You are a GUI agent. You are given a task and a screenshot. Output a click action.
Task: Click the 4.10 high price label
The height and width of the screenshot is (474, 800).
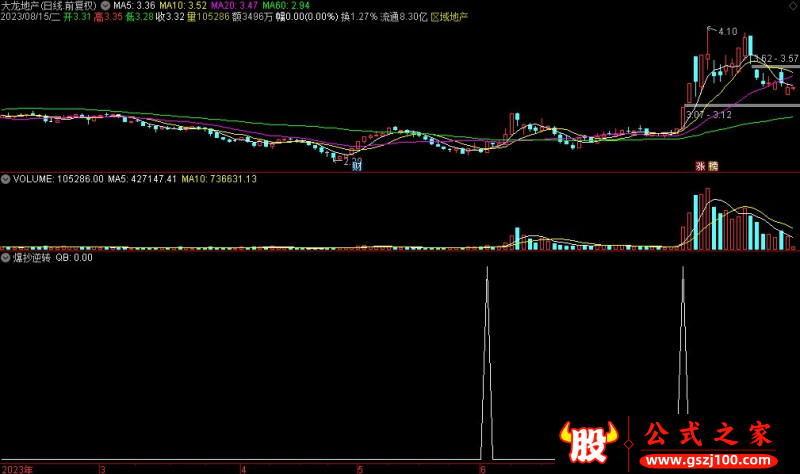click(x=726, y=33)
